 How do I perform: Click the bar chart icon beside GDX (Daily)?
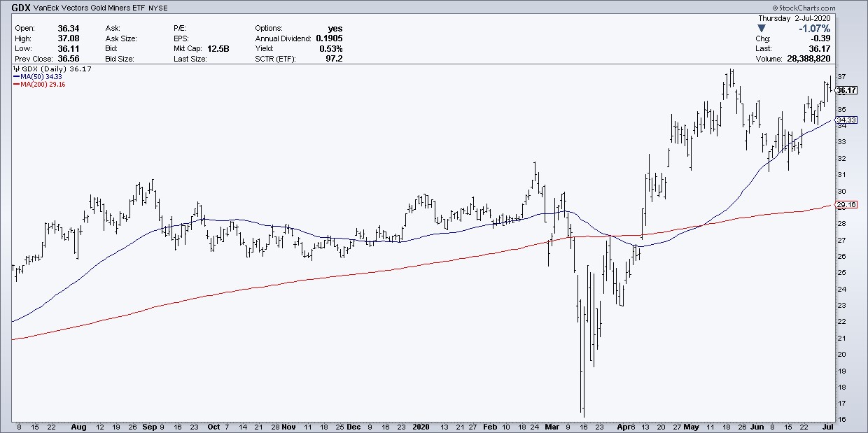(x=16, y=70)
